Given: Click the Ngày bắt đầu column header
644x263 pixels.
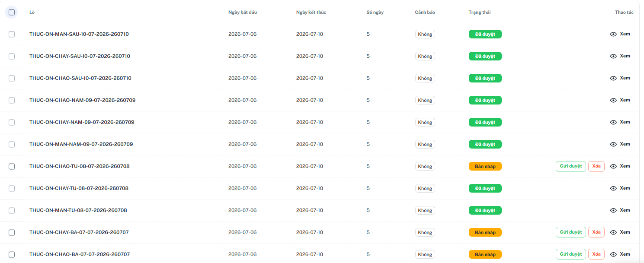Looking at the screenshot, I should (243, 12).
